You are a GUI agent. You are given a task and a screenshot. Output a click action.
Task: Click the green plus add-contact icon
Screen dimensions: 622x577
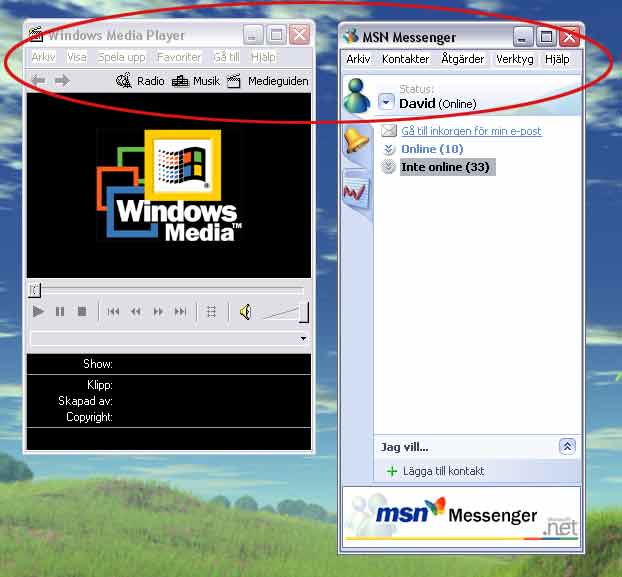pos(392,471)
